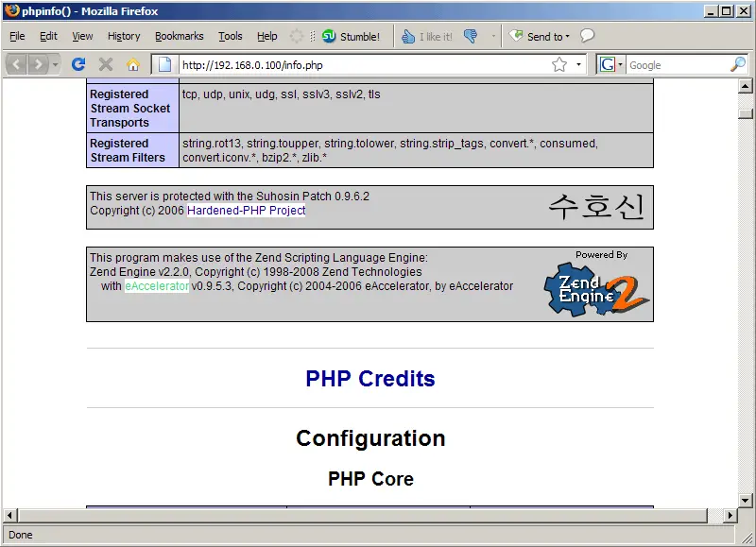Screen dimensions: 756x547
Task: Click horizontal scrollbar right arrow
Action: point(730,515)
